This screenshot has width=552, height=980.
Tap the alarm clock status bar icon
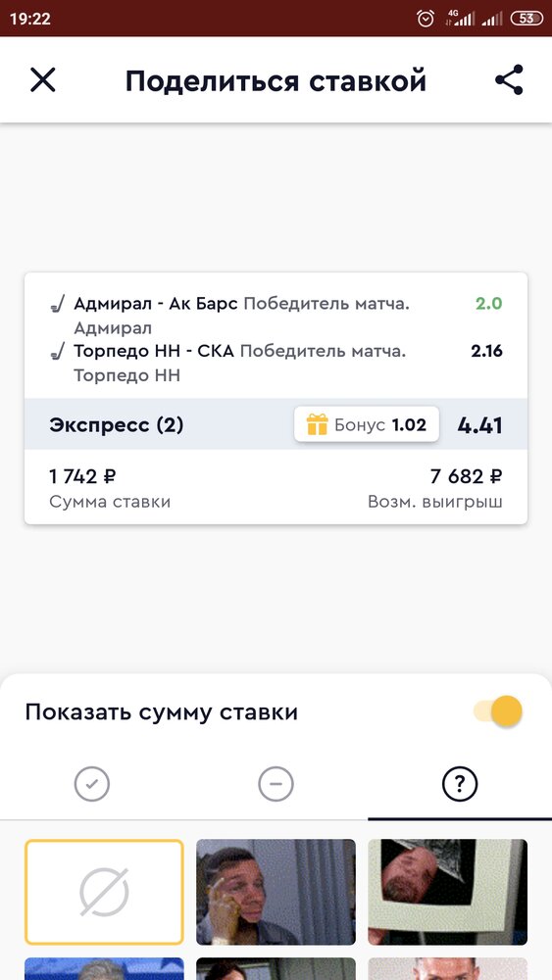click(x=426, y=18)
